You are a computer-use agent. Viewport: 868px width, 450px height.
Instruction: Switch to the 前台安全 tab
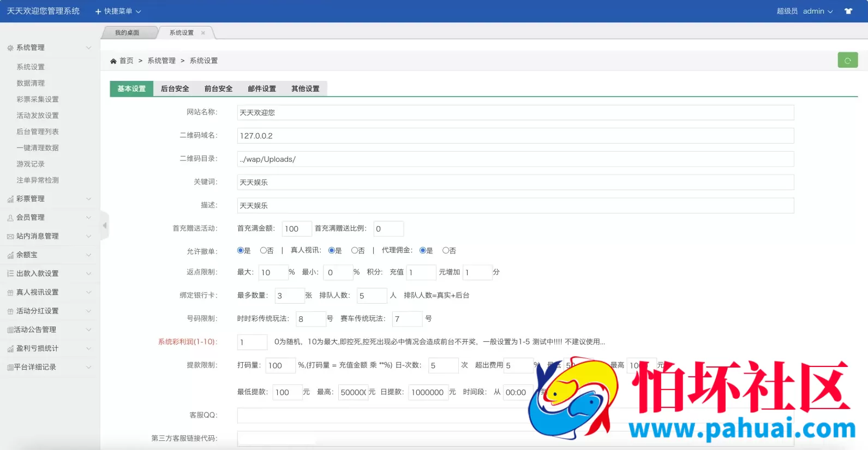pos(218,88)
